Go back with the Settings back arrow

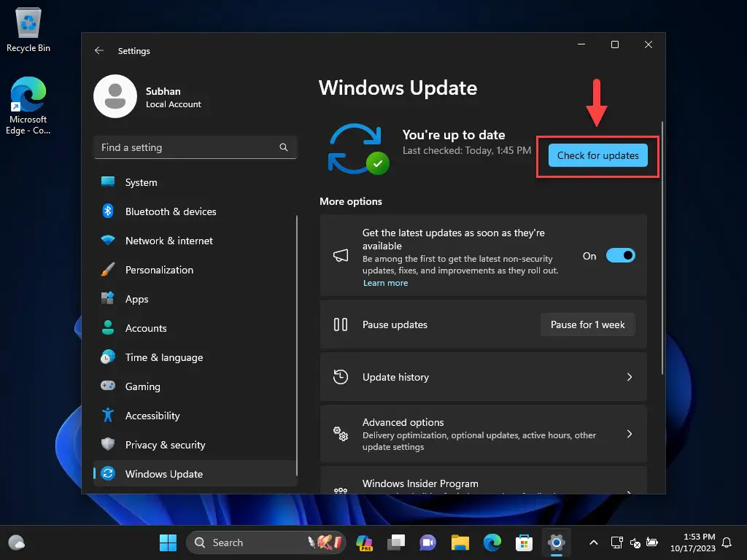click(99, 50)
